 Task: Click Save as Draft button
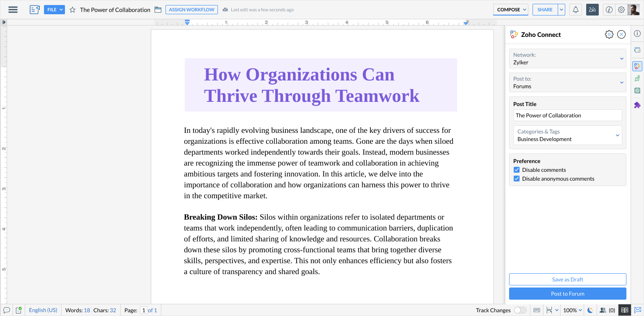pyautogui.click(x=568, y=280)
